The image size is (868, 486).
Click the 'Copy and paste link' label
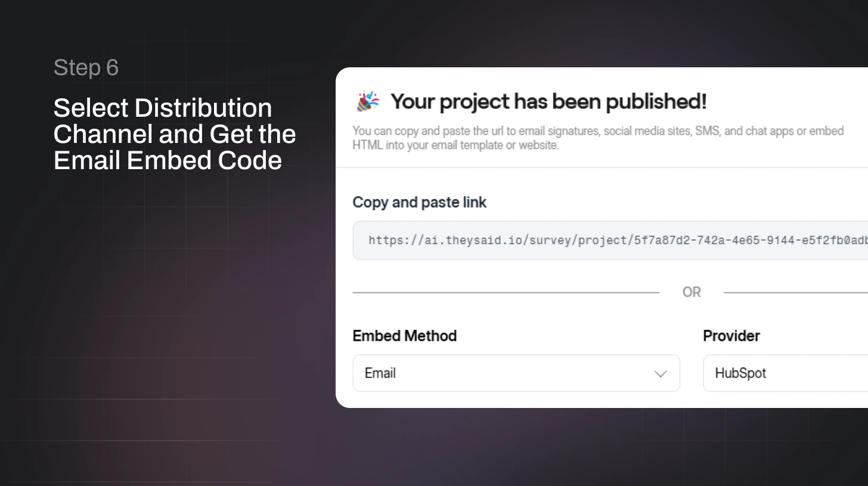(x=419, y=202)
